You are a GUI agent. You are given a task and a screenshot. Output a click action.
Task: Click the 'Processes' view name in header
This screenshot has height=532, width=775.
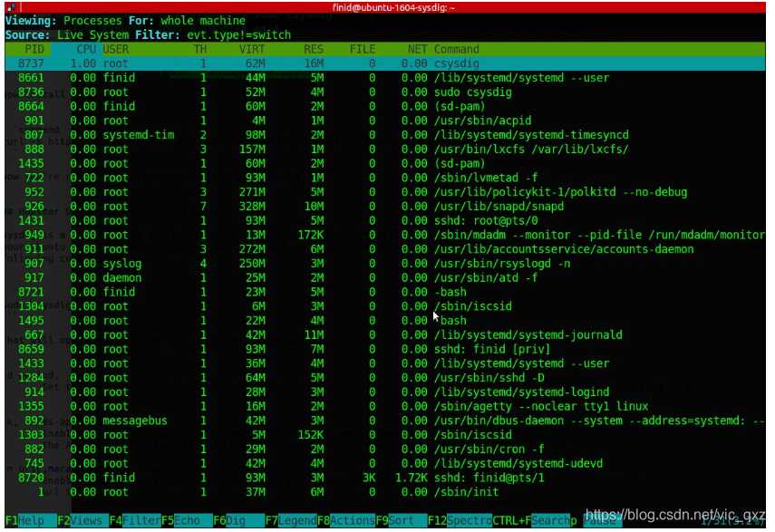[x=92, y=21]
